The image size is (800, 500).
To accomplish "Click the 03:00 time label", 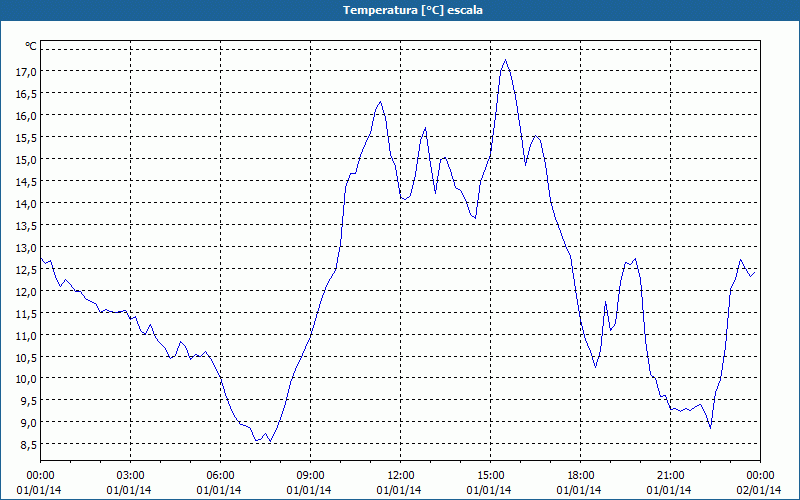I will (131, 476).
